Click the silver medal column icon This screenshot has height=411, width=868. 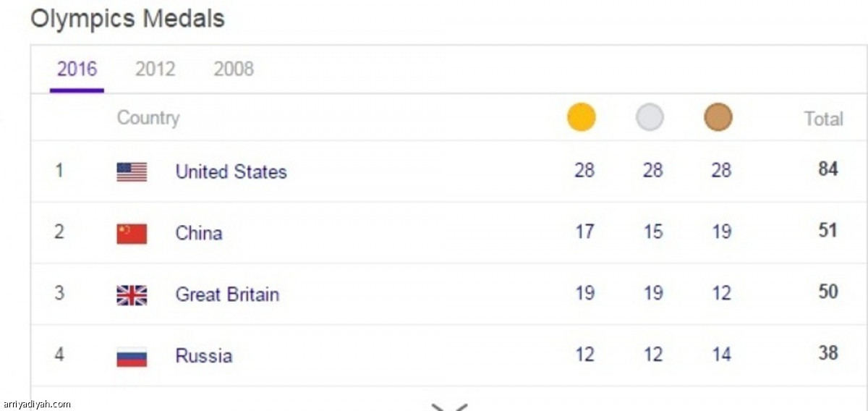[650, 117]
